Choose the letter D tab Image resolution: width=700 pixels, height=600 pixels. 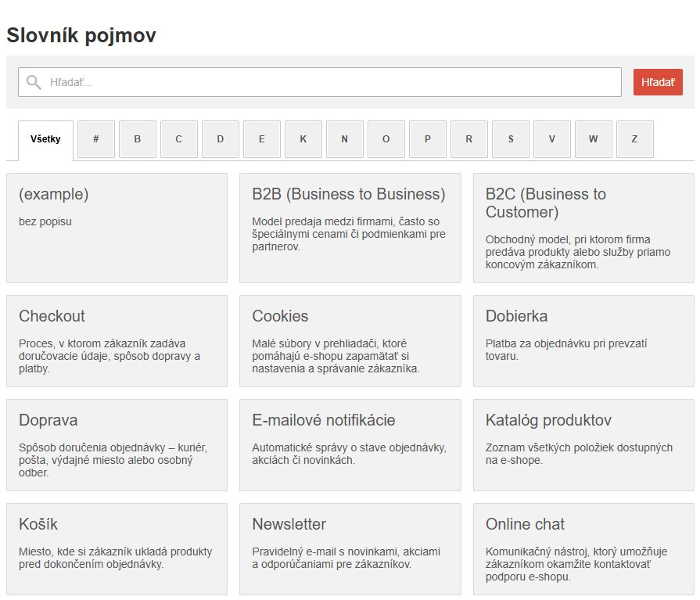(221, 139)
